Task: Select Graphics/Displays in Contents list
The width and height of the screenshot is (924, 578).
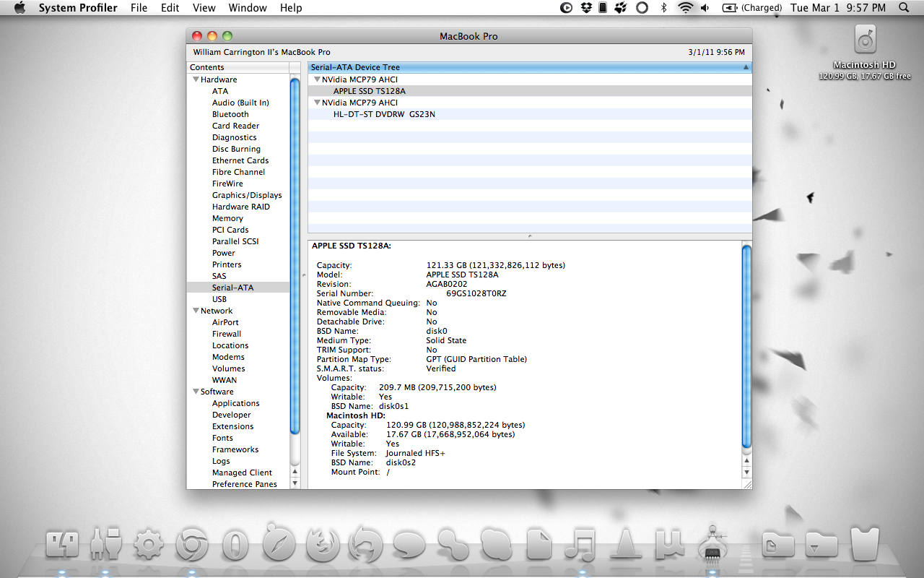Action: (x=247, y=195)
